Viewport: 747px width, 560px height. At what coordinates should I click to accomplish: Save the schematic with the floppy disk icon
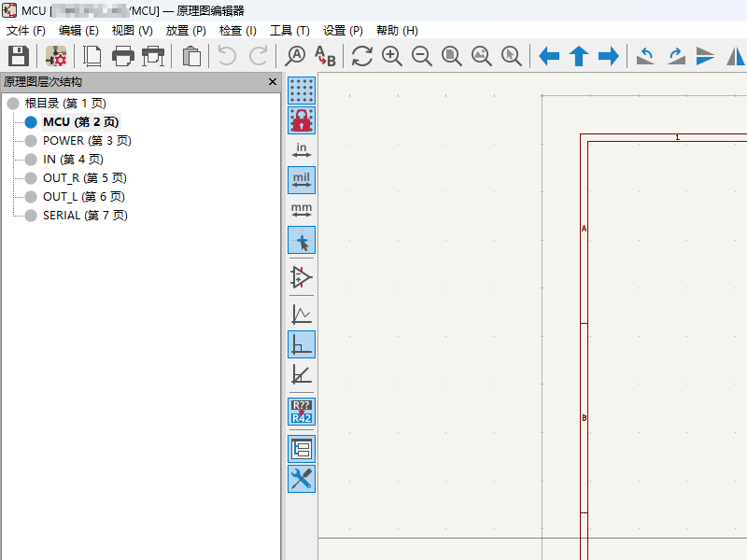(19, 56)
